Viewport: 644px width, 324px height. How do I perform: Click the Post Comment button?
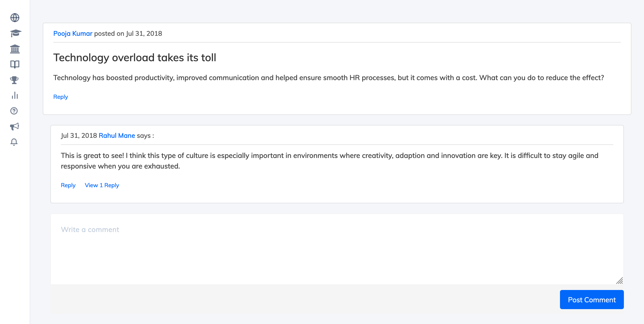coord(592,300)
